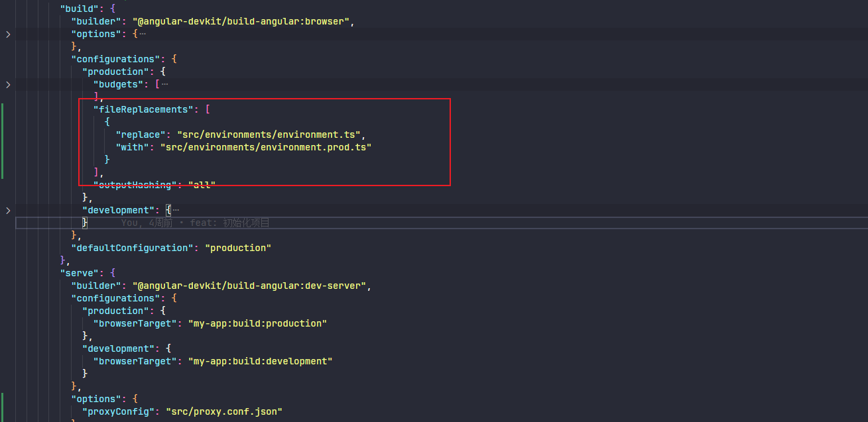Click the "defaultConfiguration" key
868x422 pixels.
(x=133, y=248)
